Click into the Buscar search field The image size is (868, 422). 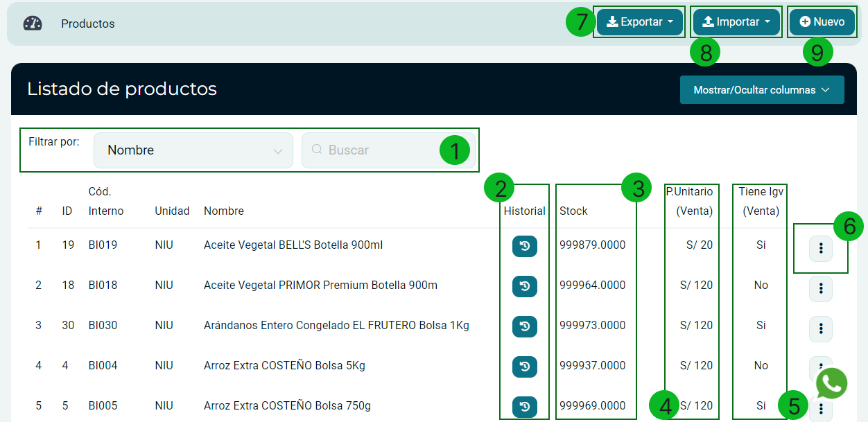(374, 150)
